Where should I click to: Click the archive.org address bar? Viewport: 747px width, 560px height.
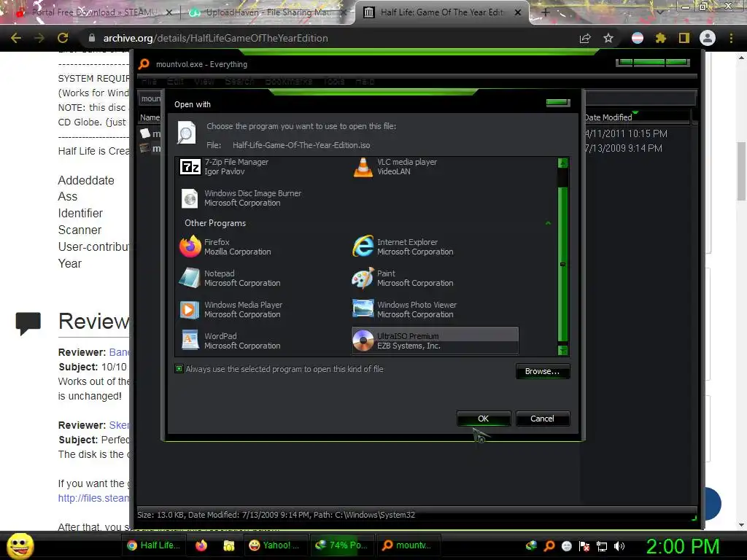(329, 38)
